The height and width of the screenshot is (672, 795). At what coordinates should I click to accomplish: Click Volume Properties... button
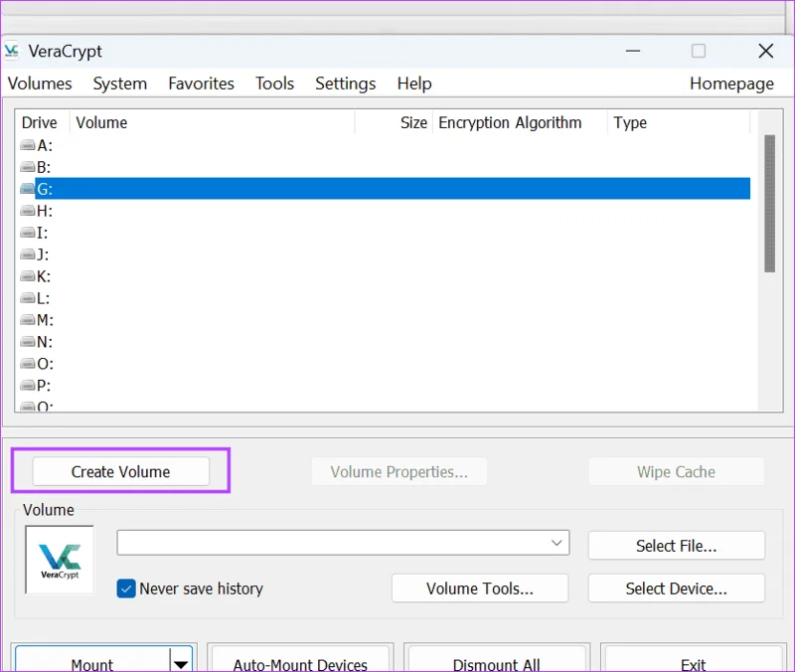[399, 471]
